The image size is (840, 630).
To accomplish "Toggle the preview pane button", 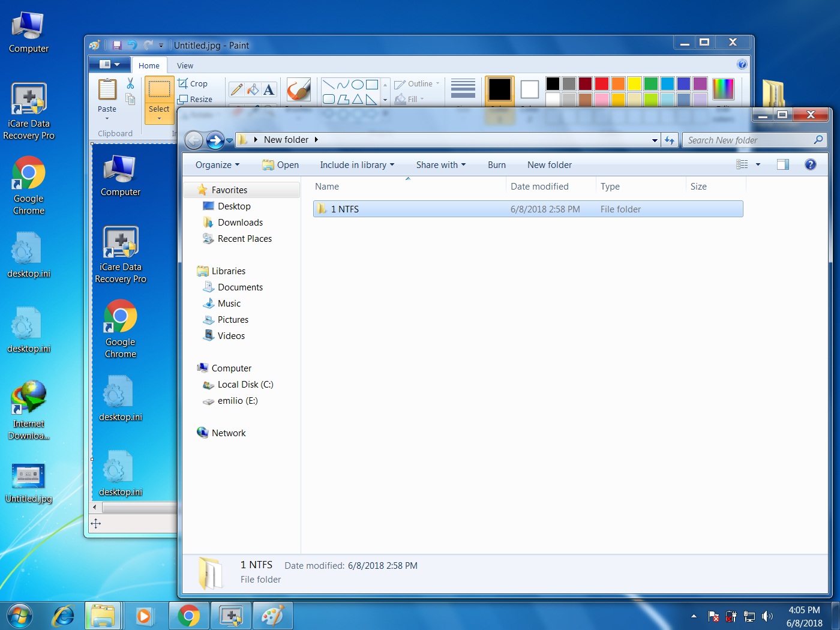I will pyautogui.click(x=782, y=164).
